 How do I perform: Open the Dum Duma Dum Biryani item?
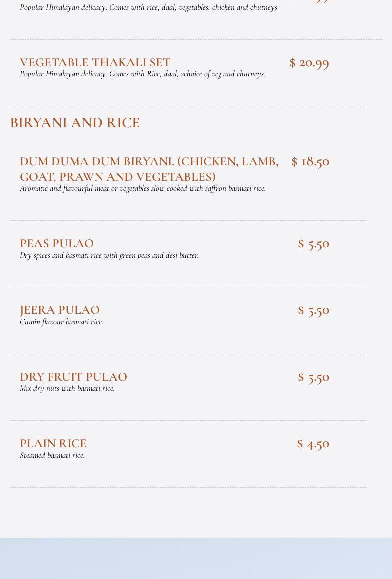pos(149,169)
